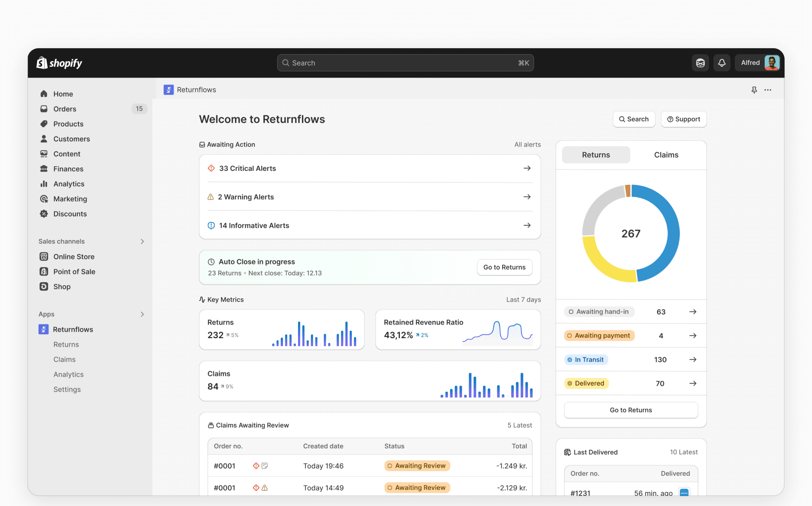This screenshot has width=812, height=506.
Task: Click the Returnflows app icon in the header
Action: click(169, 90)
